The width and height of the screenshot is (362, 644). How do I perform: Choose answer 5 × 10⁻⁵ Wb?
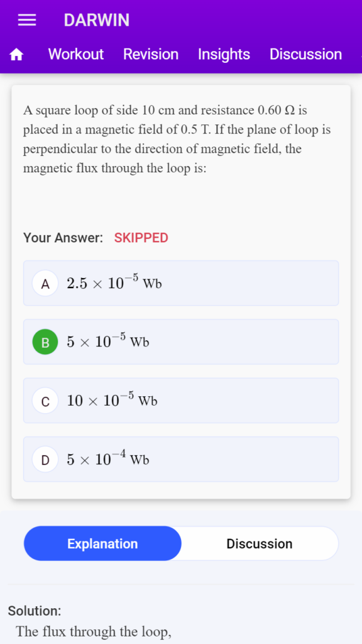pyautogui.click(x=181, y=341)
